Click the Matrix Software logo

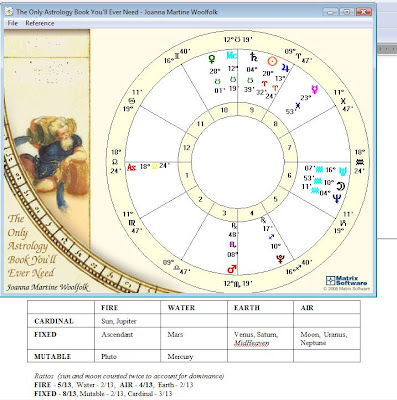[x=347, y=281]
